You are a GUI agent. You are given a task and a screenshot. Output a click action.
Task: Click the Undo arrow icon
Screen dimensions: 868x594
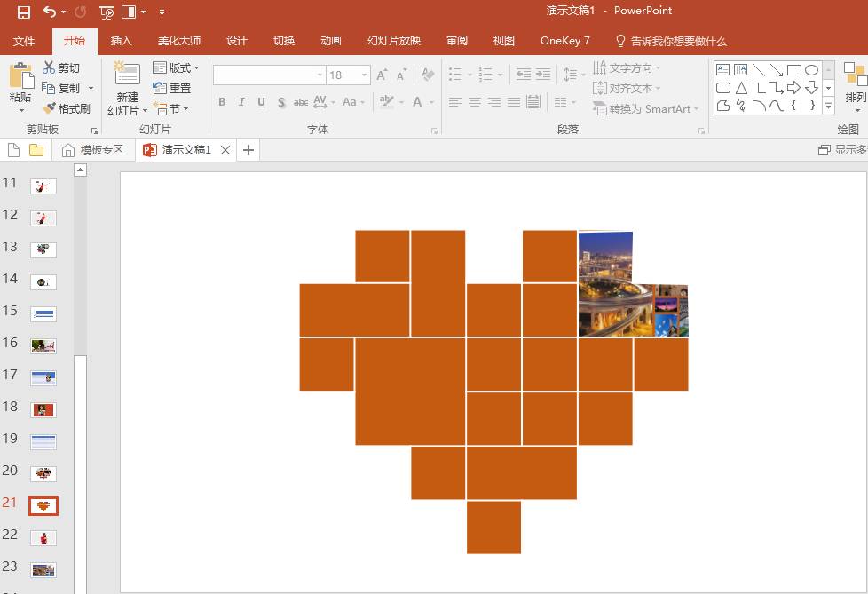click(49, 12)
